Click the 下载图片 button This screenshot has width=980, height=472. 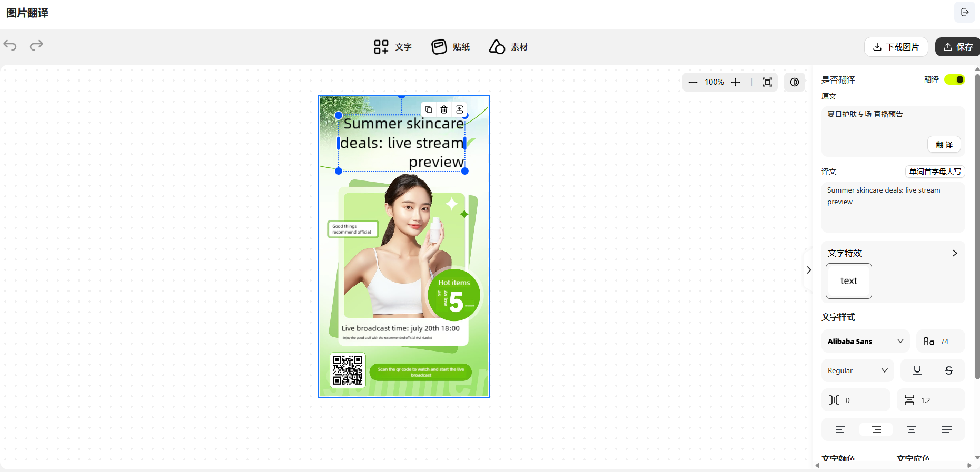click(896, 47)
